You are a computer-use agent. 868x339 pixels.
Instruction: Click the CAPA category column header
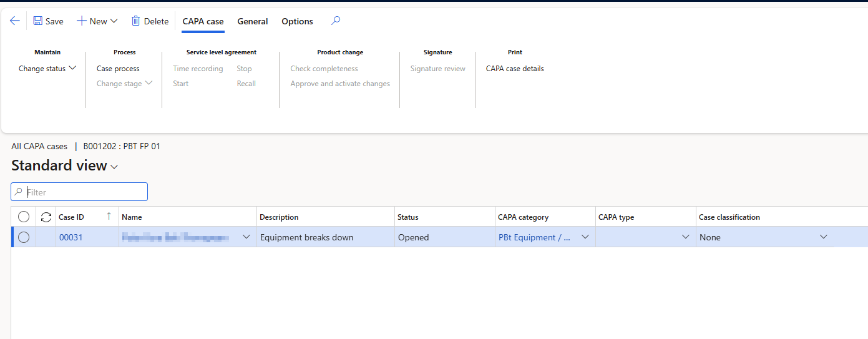pyautogui.click(x=545, y=217)
